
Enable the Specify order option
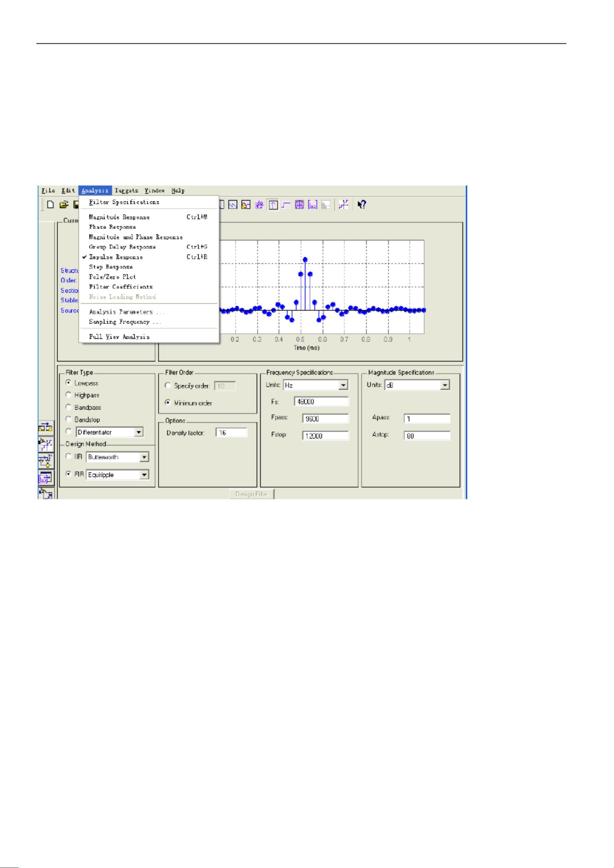coord(168,386)
